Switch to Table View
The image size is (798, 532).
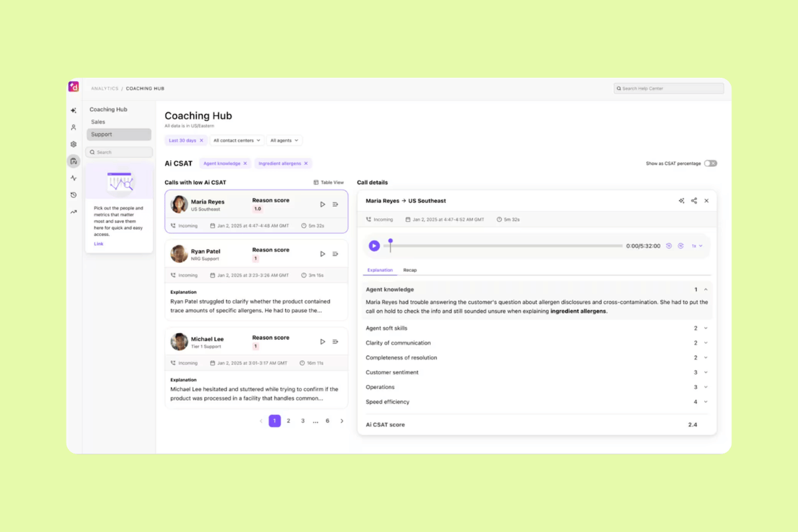pyautogui.click(x=329, y=182)
